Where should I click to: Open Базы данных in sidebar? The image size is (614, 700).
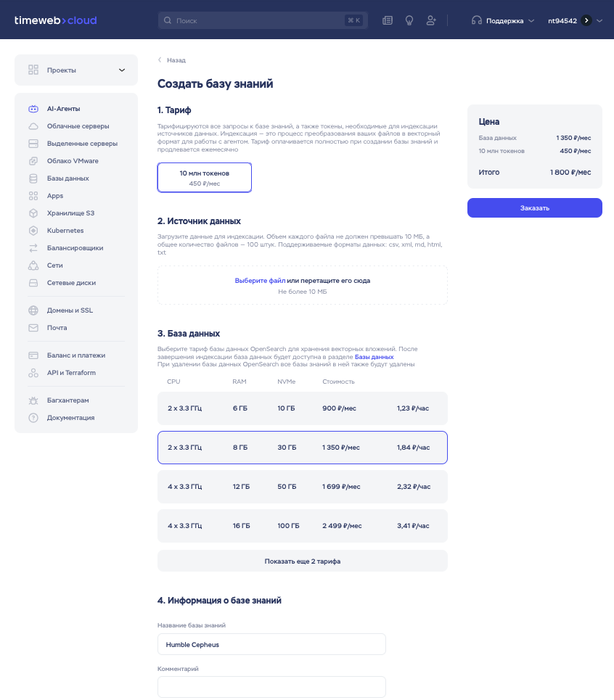68,178
